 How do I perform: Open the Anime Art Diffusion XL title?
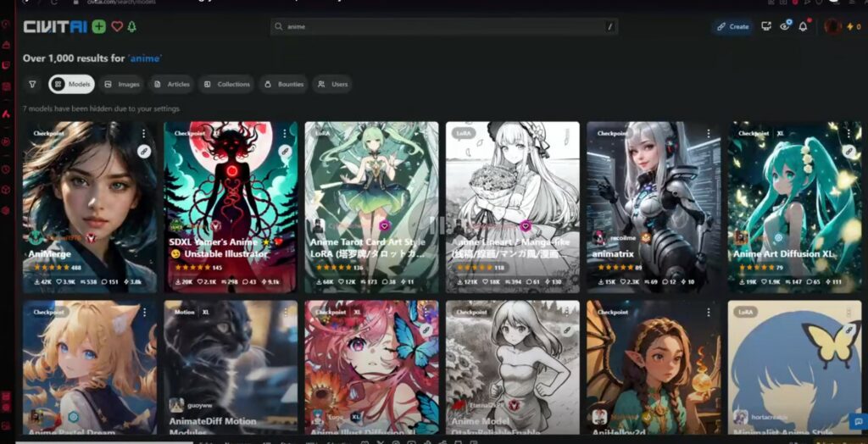click(784, 254)
